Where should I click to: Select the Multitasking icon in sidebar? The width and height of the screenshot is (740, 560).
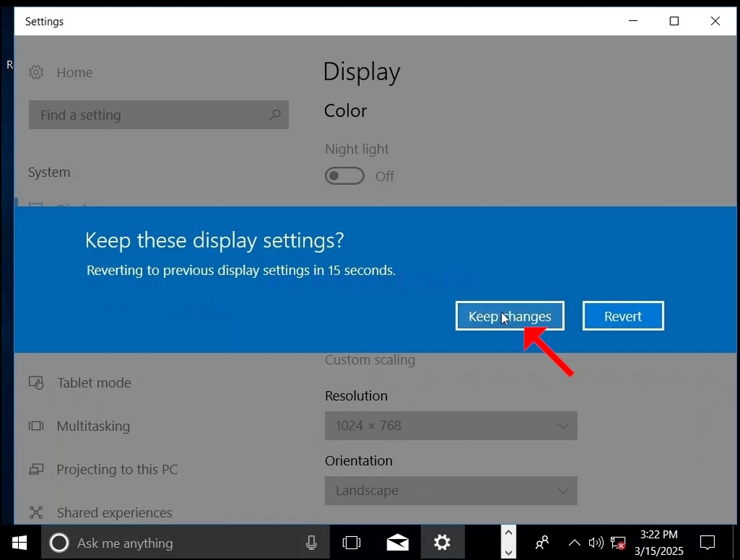[x=36, y=426]
